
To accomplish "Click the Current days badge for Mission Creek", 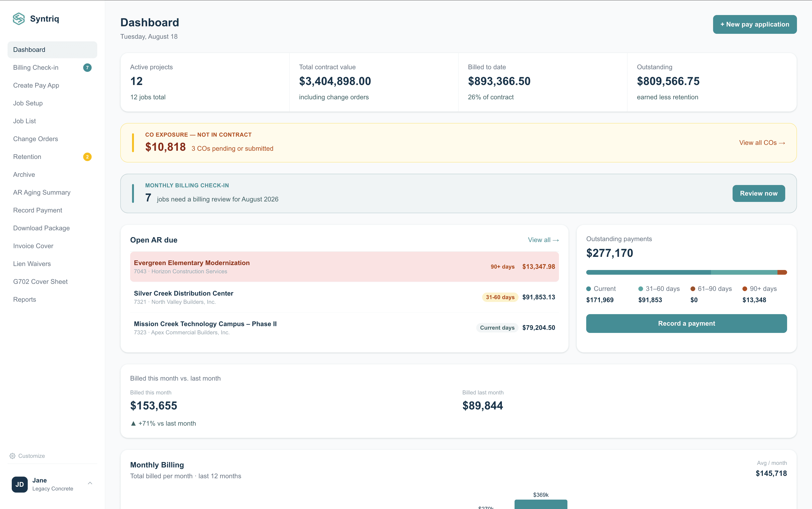I will (x=497, y=328).
